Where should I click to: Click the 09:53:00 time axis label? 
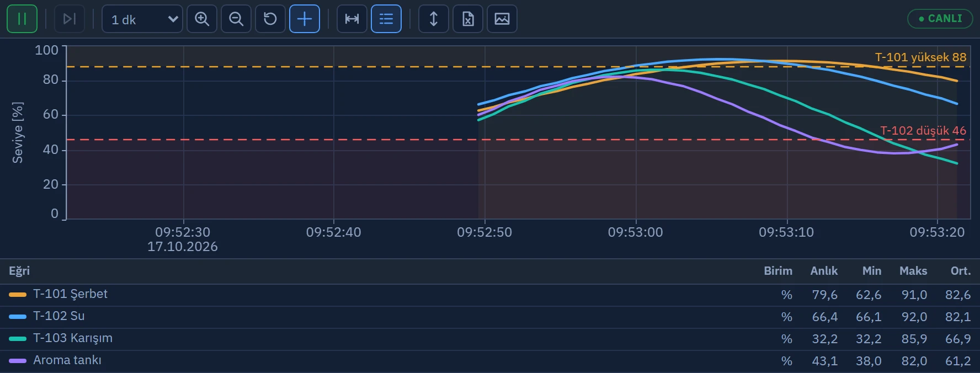(636, 232)
